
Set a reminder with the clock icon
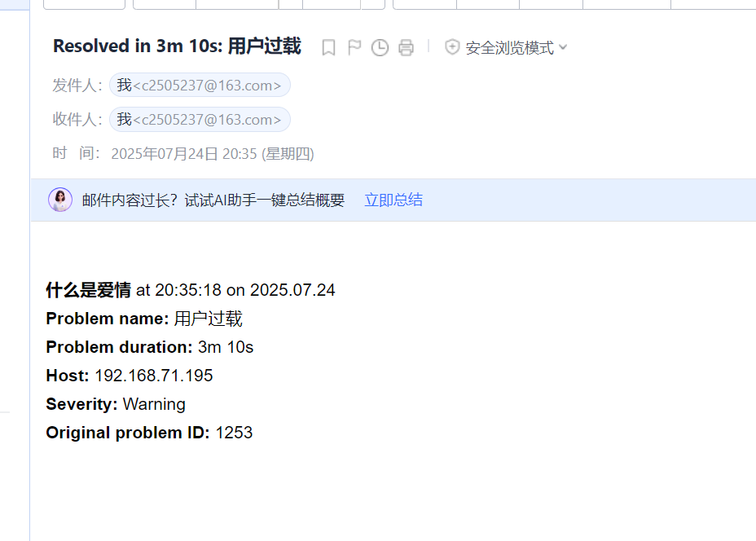pos(380,48)
